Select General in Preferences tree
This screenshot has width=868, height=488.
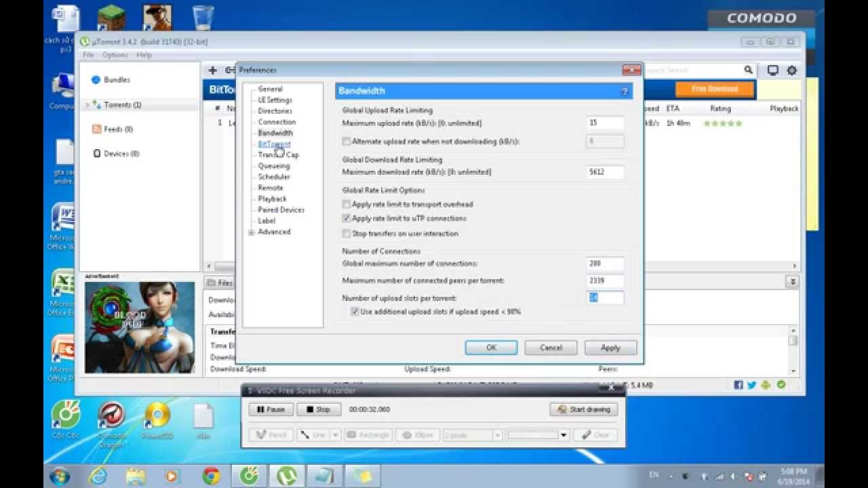click(270, 89)
